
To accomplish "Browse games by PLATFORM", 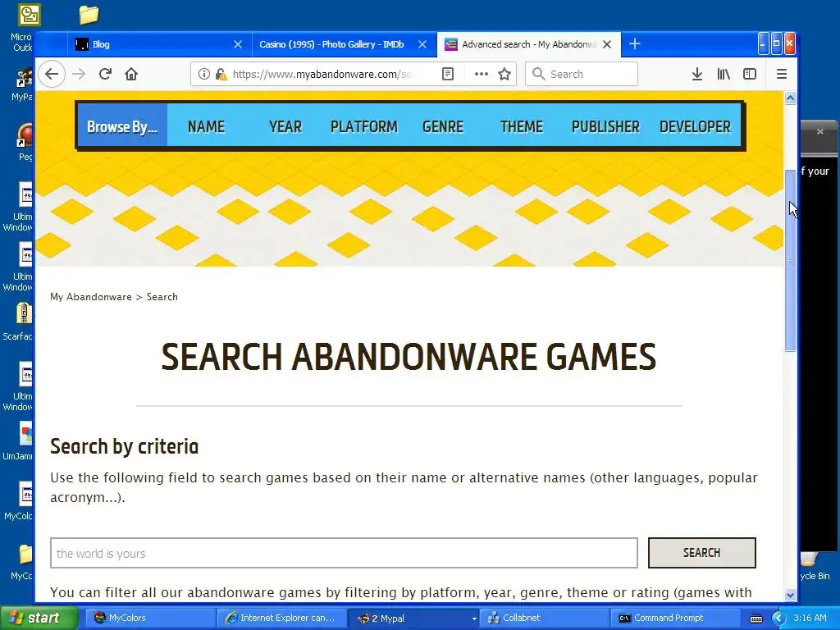I will pos(363,126).
